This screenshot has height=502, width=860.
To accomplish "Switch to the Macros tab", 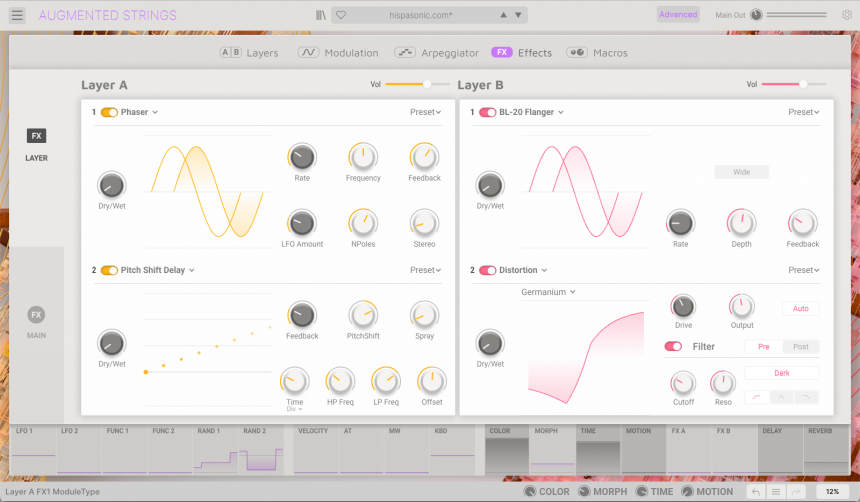I will click(x=597, y=53).
